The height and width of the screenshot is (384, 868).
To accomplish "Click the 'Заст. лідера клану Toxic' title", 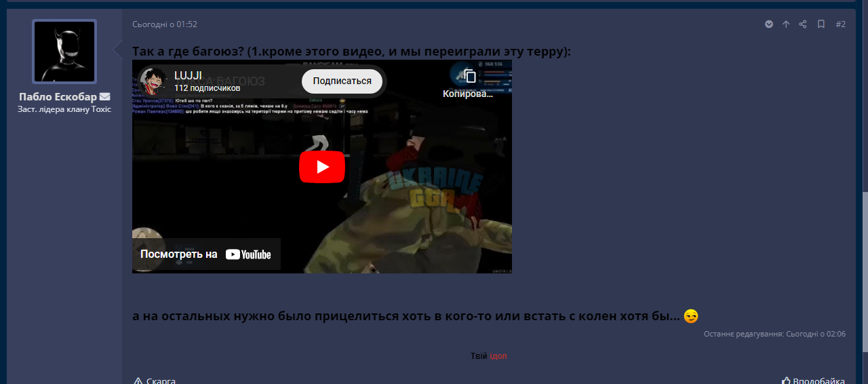I will tap(64, 109).
